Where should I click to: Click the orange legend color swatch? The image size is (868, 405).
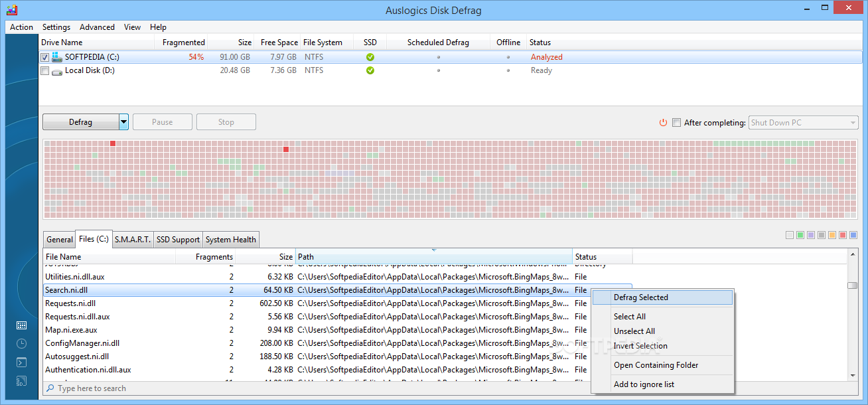tap(832, 235)
